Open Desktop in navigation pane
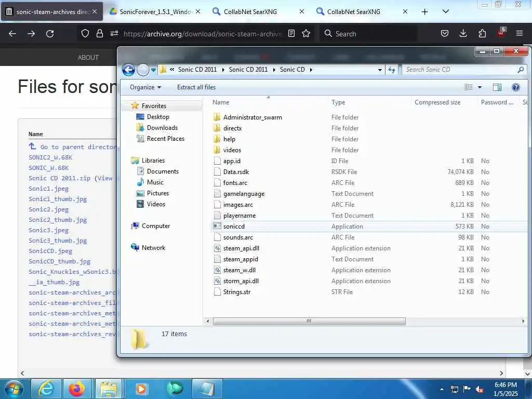Screen dimensions: 532x399 [x=158, y=117]
